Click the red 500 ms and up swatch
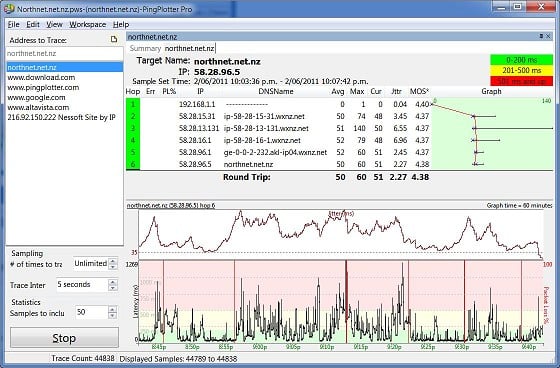Viewport: 560px width, 368px height. tap(521, 81)
